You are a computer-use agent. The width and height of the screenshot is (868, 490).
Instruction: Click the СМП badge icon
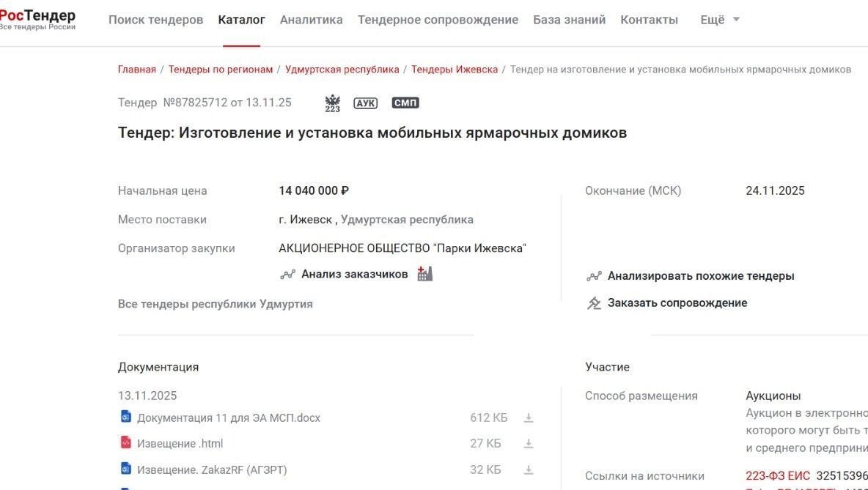point(403,103)
